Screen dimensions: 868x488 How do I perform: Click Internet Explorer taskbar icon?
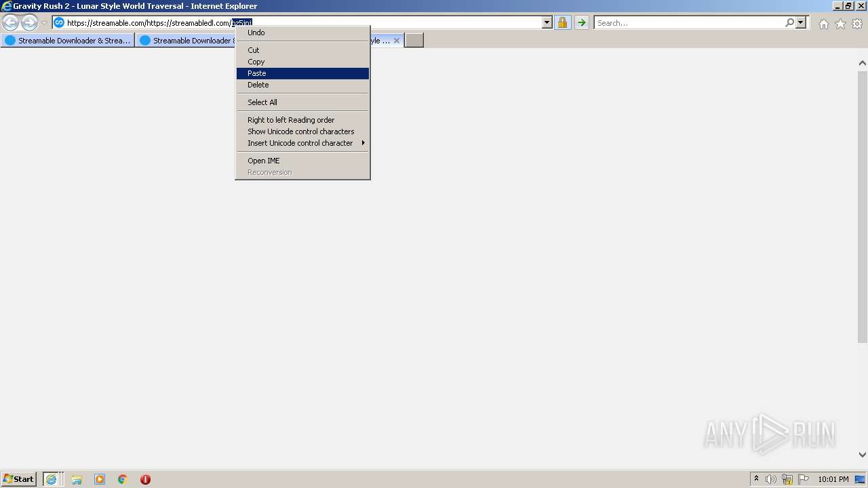pos(52,479)
